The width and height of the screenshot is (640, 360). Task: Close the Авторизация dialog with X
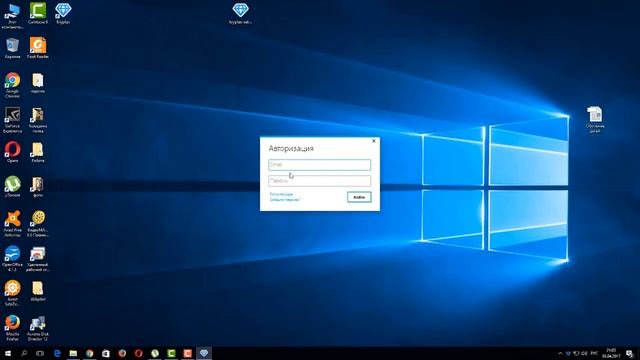pyautogui.click(x=374, y=141)
